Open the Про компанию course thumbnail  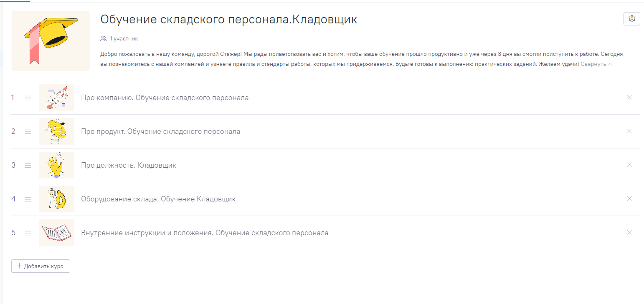click(x=57, y=98)
